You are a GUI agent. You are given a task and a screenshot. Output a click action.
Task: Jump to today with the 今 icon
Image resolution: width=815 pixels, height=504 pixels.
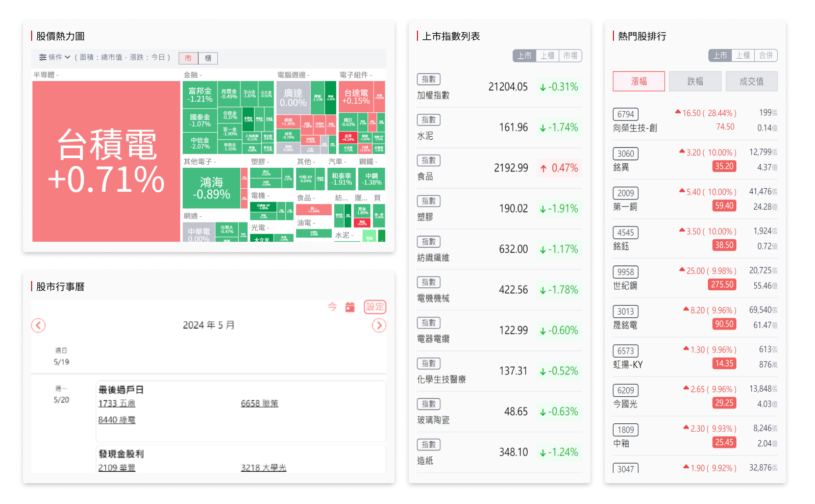[332, 307]
